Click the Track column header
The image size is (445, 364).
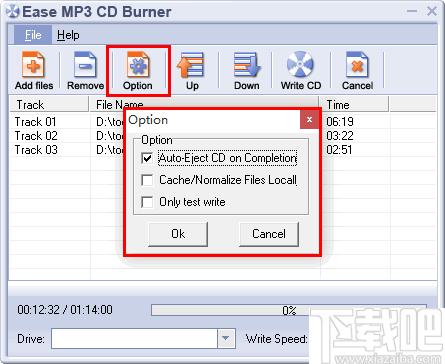(49, 105)
